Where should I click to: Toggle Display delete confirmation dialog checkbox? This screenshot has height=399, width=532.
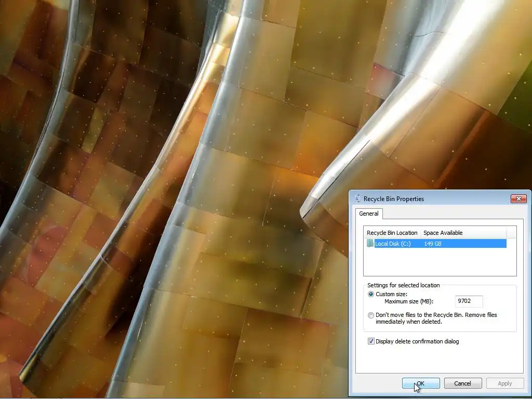(371, 341)
